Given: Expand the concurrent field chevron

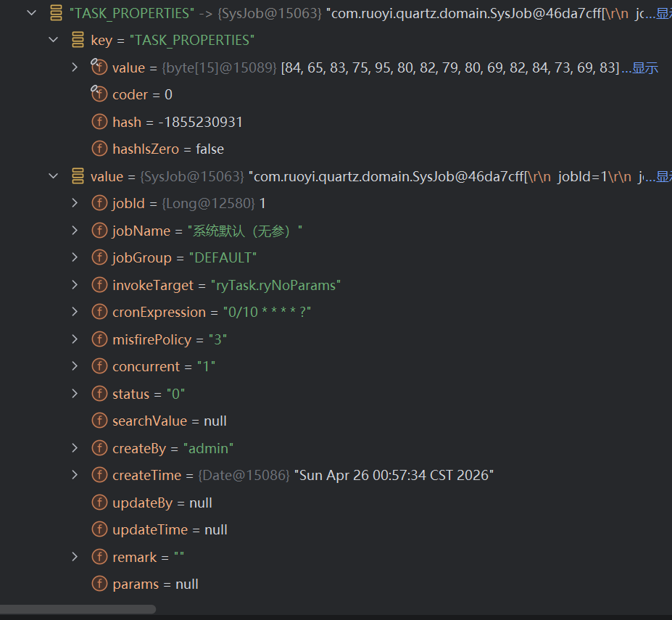Looking at the screenshot, I should pyautogui.click(x=75, y=366).
